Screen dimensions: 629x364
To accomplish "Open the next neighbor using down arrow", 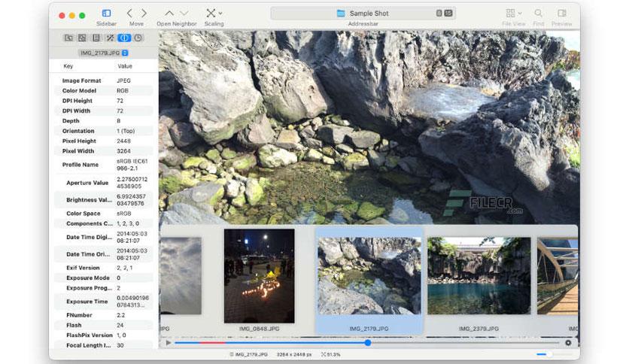I will point(184,14).
